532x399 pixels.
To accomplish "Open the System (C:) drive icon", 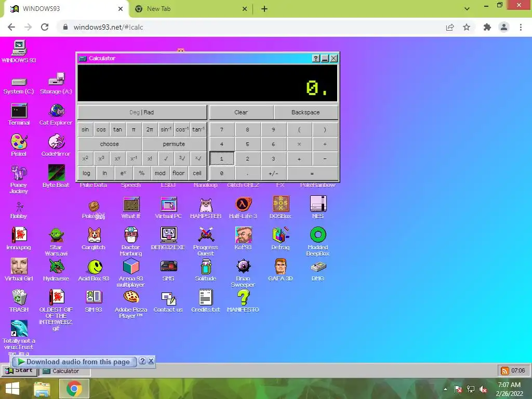I will click(19, 86).
